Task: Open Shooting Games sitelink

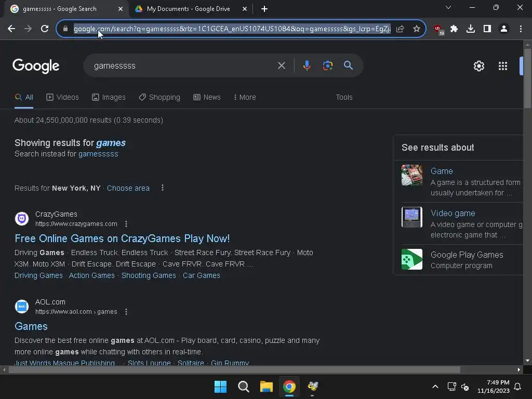Action: (149, 275)
